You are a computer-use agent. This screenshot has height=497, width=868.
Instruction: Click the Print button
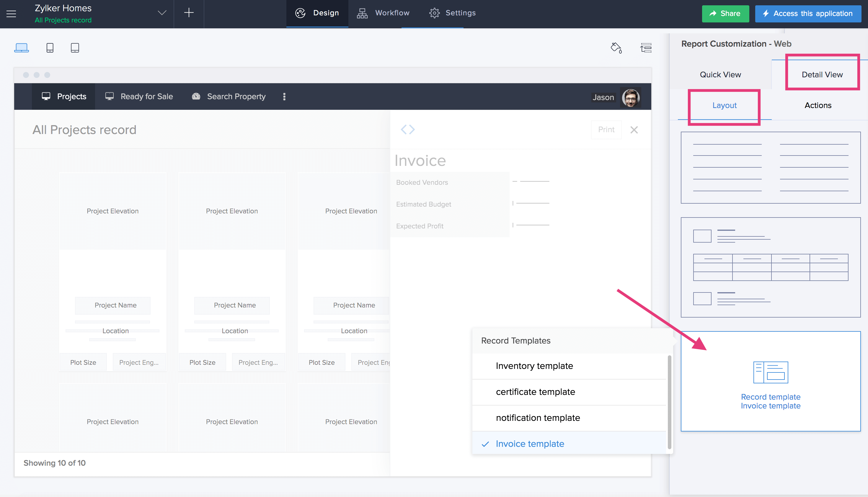[x=606, y=130]
